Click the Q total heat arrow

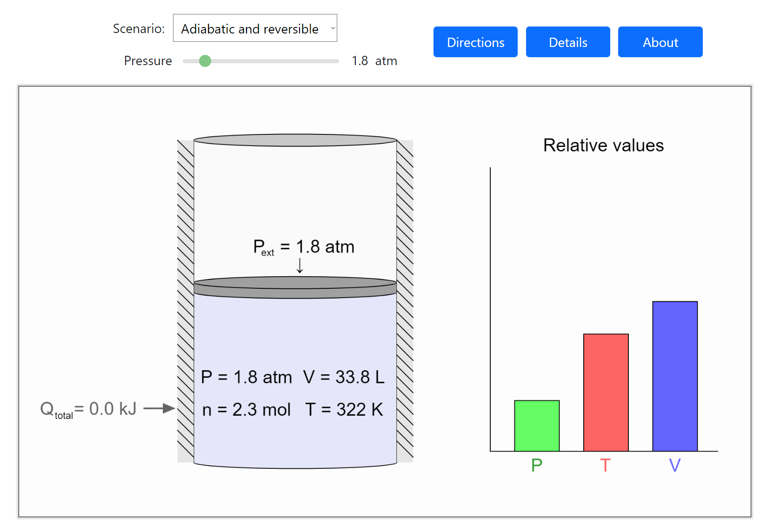pos(159,409)
